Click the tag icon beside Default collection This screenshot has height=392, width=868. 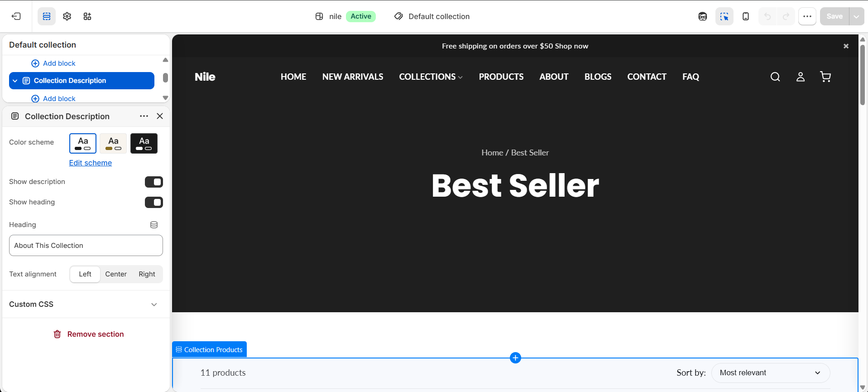pos(398,16)
